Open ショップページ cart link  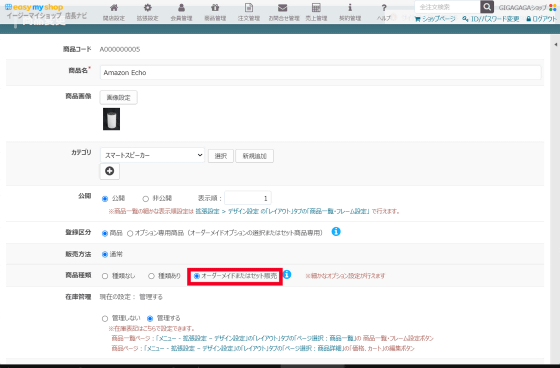click(435, 19)
